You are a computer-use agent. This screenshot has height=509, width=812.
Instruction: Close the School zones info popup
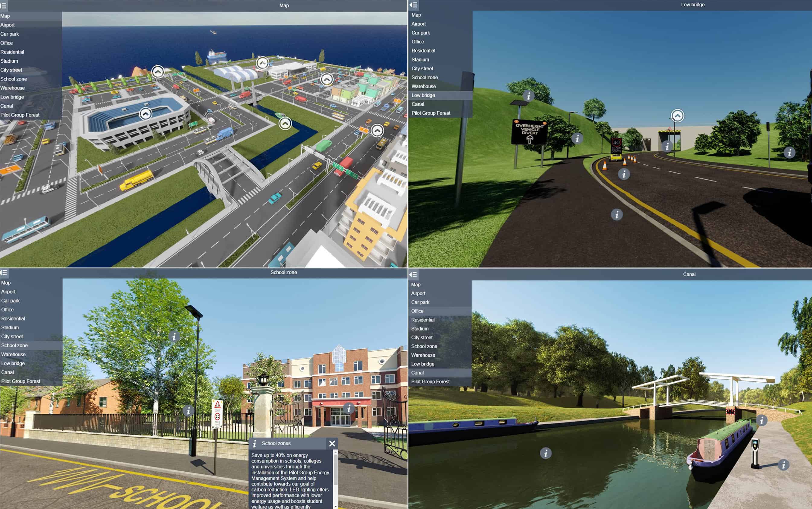[x=332, y=443]
